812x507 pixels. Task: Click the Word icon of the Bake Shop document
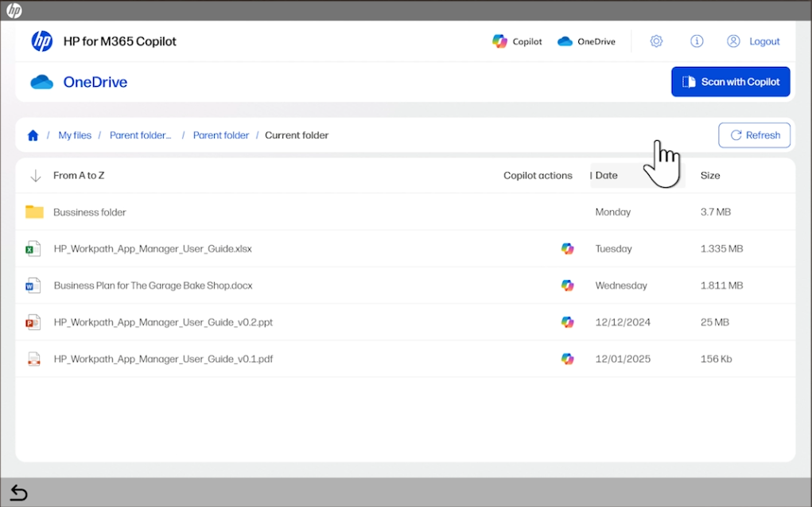[33, 286]
